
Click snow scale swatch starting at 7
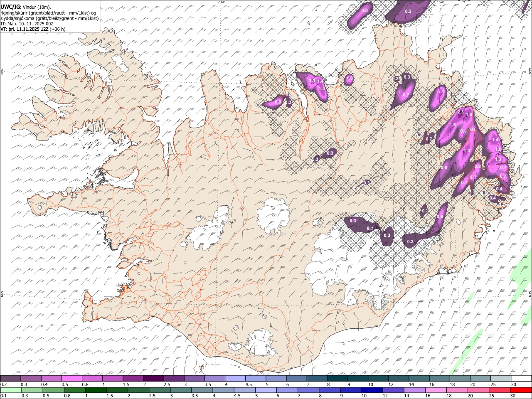point(316,378)
